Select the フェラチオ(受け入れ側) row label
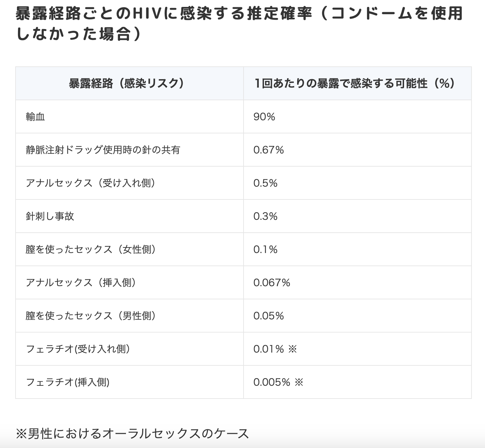The height and width of the screenshot is (448, 485). click(x=78, y=349)
